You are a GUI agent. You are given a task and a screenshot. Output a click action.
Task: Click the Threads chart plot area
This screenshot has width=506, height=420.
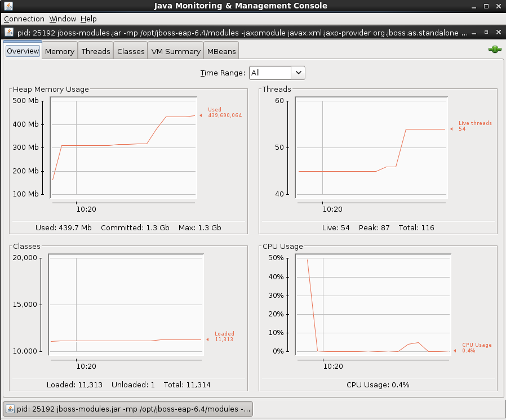371,148
